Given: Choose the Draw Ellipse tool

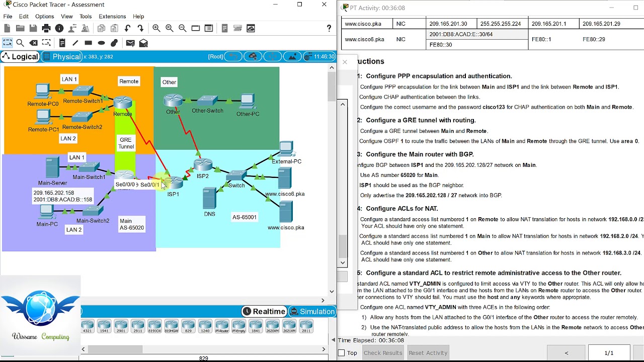Looking at the screenshot, I should pyautogui.click(x=101, y=43).
